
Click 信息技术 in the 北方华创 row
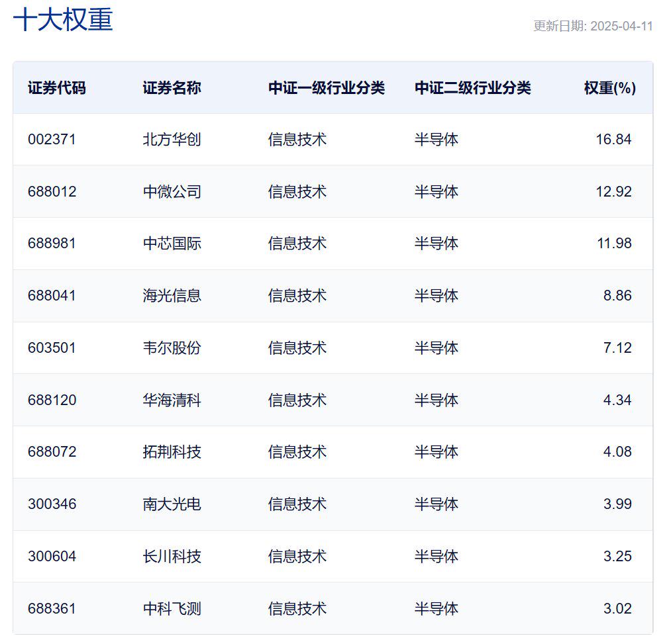click(x=297, y=140)
